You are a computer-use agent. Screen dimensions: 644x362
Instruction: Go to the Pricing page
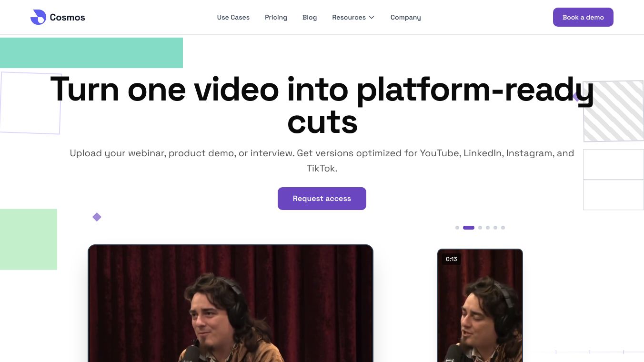(276, 17)
